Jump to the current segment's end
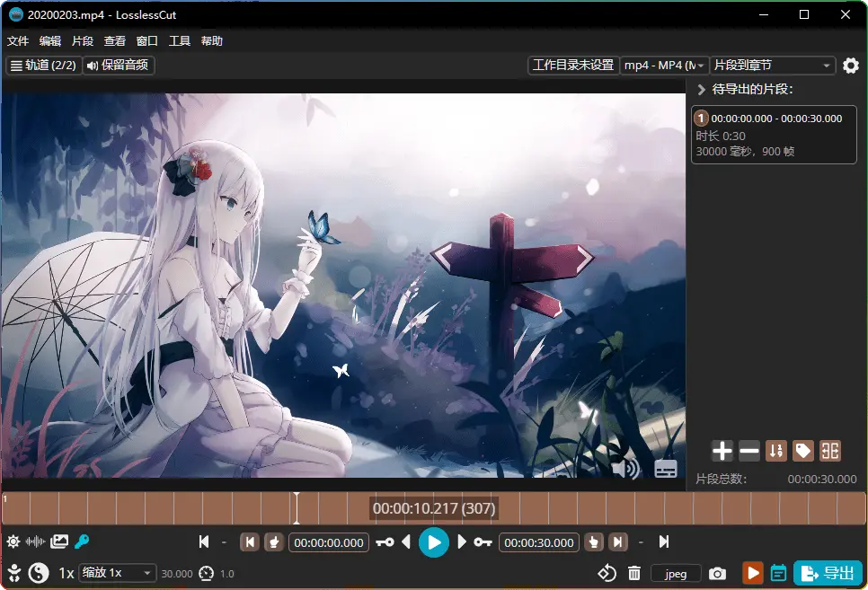868x590 pixels. [x=618, y=542]
